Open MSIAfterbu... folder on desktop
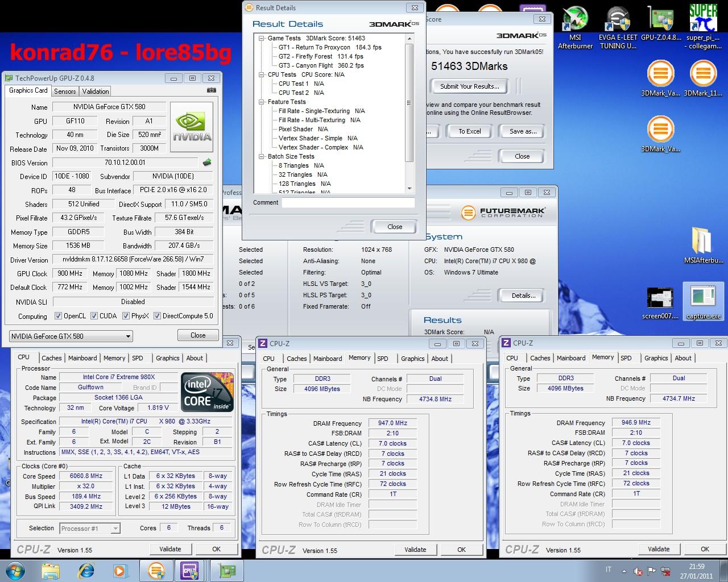The width and height of the screenshot is (728, 582). (x=704, y=246)
